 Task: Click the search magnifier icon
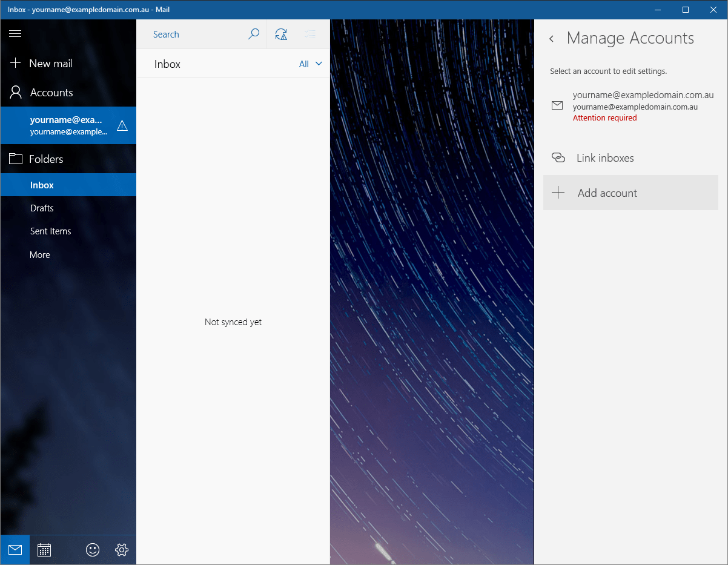point(254,35)
